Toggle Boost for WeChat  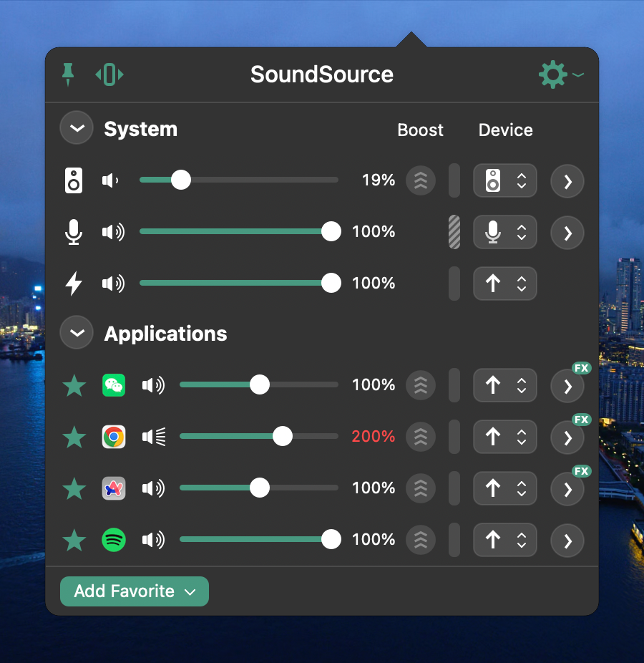pyautogui.click(x=421, y=385)
